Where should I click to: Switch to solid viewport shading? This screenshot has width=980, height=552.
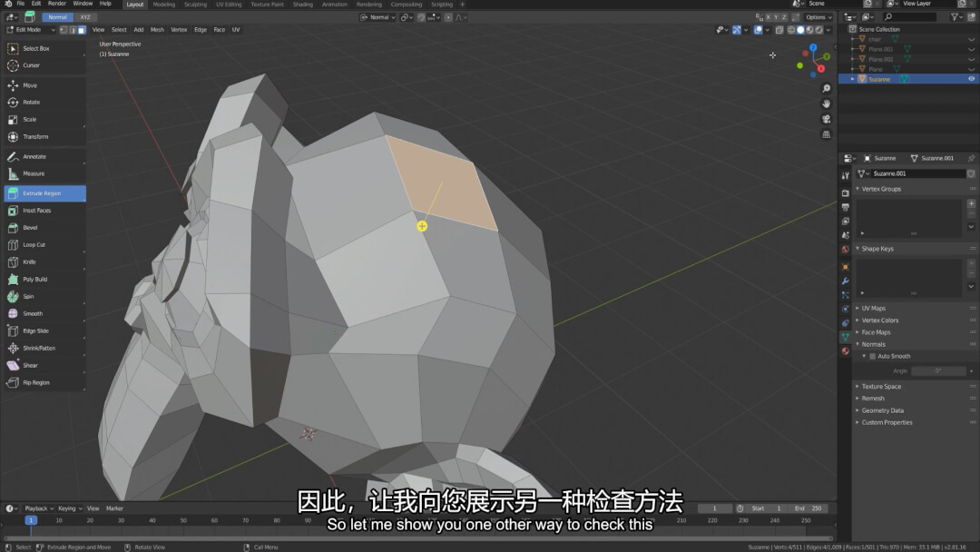pyautogui.click(x=800, y=29)
